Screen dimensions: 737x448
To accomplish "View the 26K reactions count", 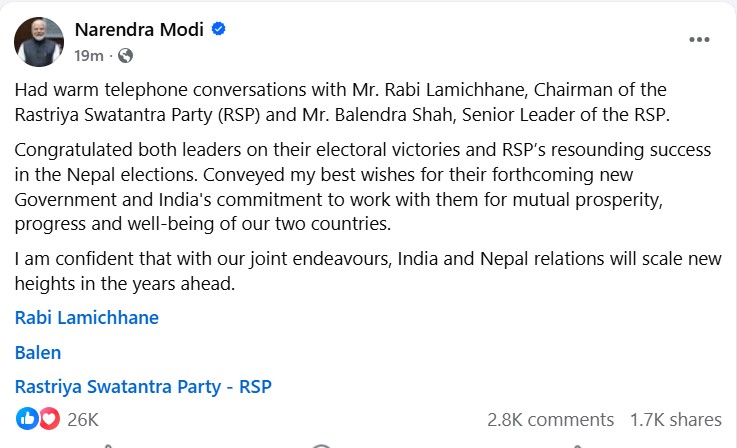I will tap(82, 419).
